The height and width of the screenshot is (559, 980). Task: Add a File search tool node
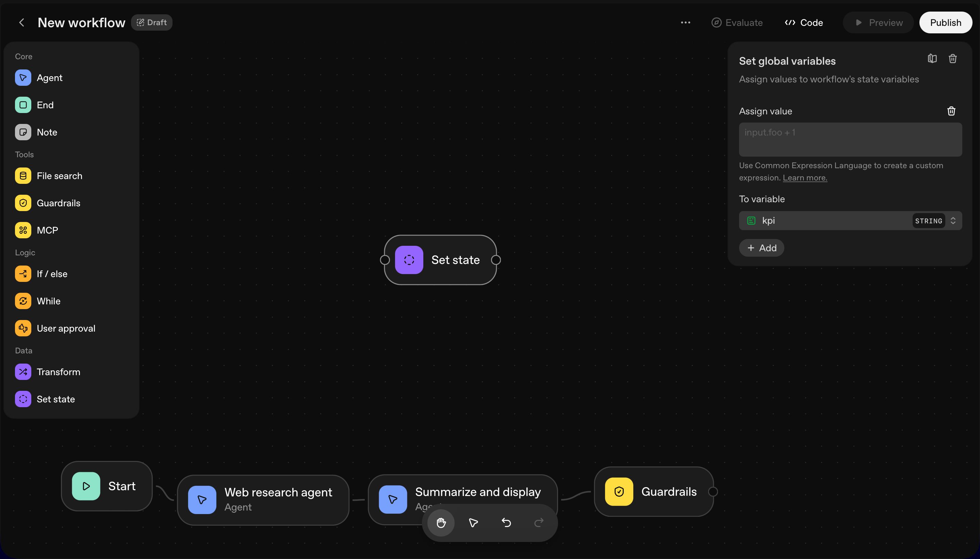[x=59, y=176]
